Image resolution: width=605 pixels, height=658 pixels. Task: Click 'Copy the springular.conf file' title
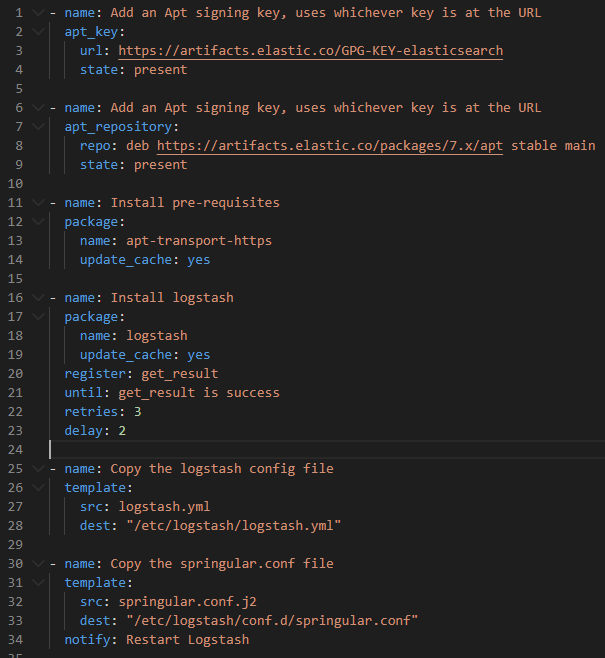222,564
